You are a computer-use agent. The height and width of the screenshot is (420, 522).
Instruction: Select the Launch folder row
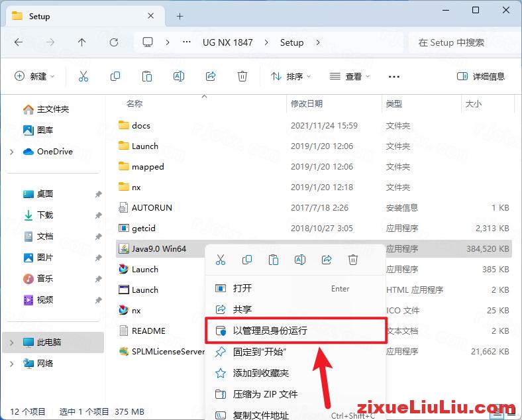point(313,146)
